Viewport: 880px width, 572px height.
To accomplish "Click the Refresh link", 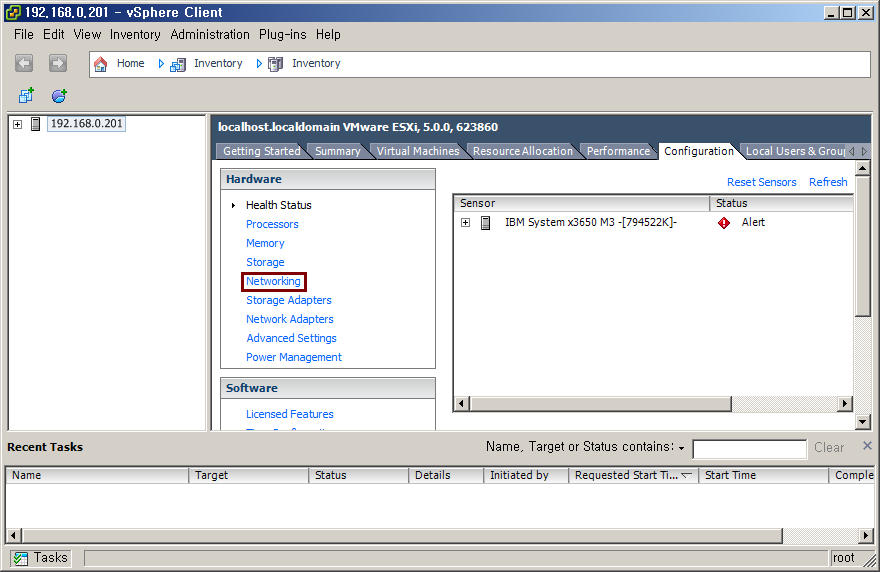I will click(828, 182).
